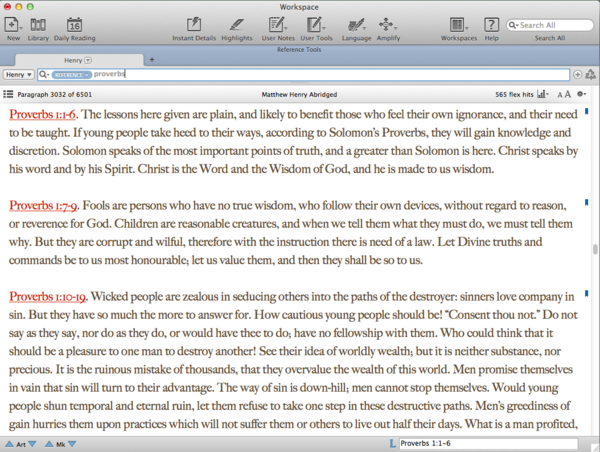Click the New icon in the toolbar
Image resolution: width=600 pixels, height=452 pixels.
coord(11,25)
